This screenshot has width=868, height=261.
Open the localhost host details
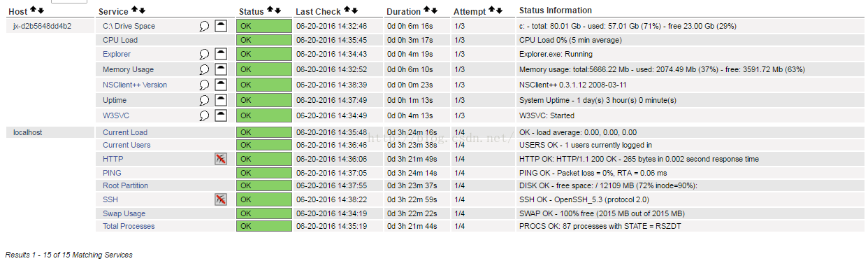[x=27, y=132]
